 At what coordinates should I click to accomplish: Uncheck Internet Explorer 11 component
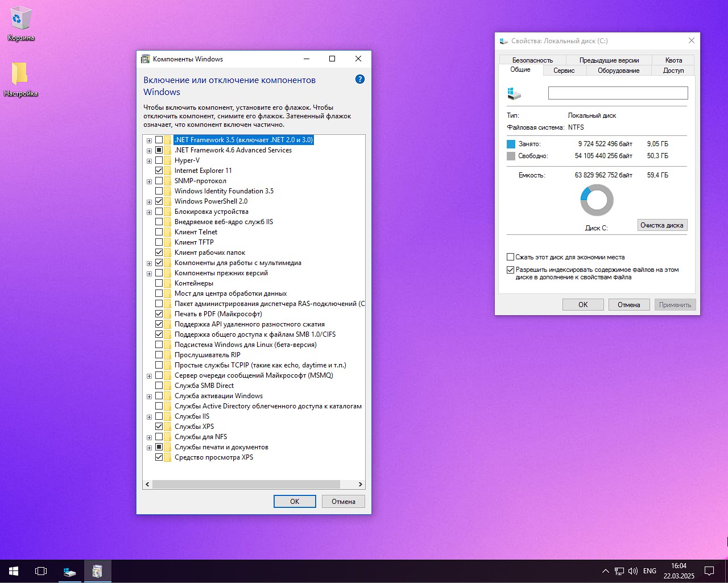click(x=159, y=171)
